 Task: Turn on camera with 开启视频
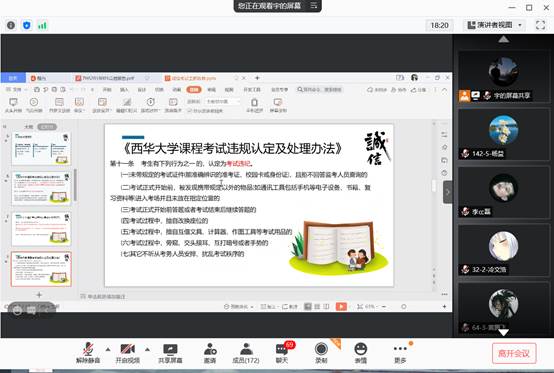point(128,353)
